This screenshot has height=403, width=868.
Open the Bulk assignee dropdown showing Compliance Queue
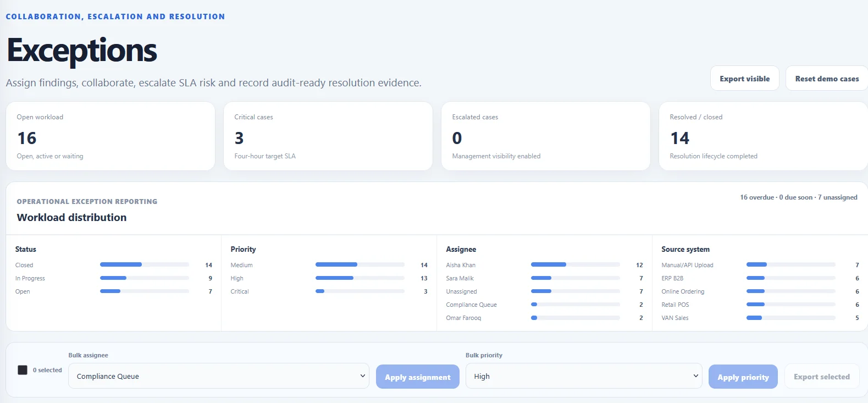pyautogui.click(x=219, y=376)
